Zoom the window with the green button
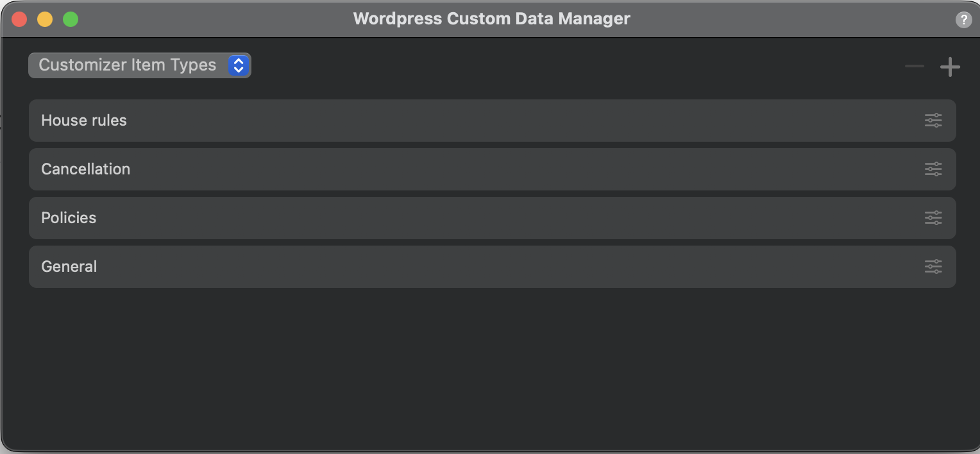 71,19
